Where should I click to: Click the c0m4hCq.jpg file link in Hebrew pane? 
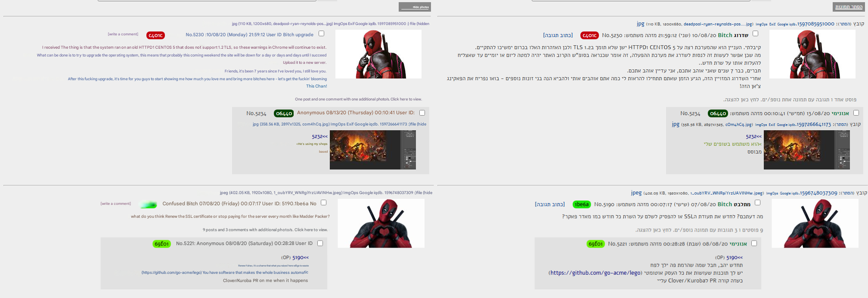pyautogui.click(x=739, y=125)
